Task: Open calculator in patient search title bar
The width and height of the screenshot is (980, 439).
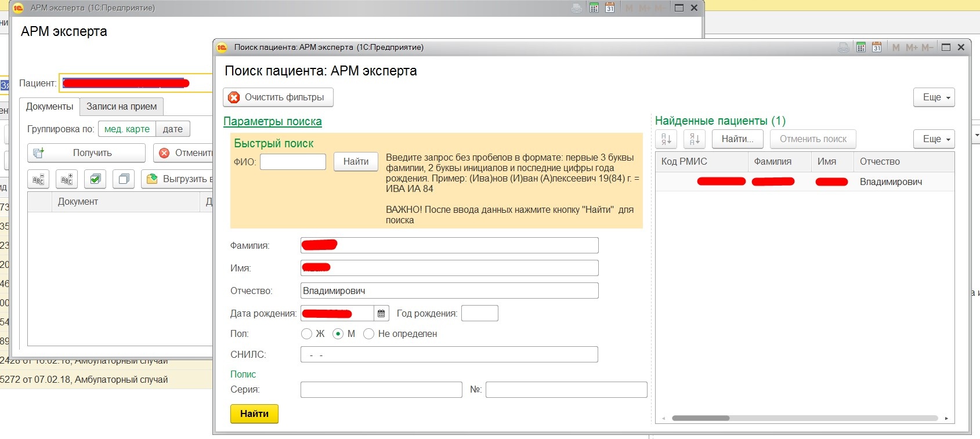Action: pos(861,48)
